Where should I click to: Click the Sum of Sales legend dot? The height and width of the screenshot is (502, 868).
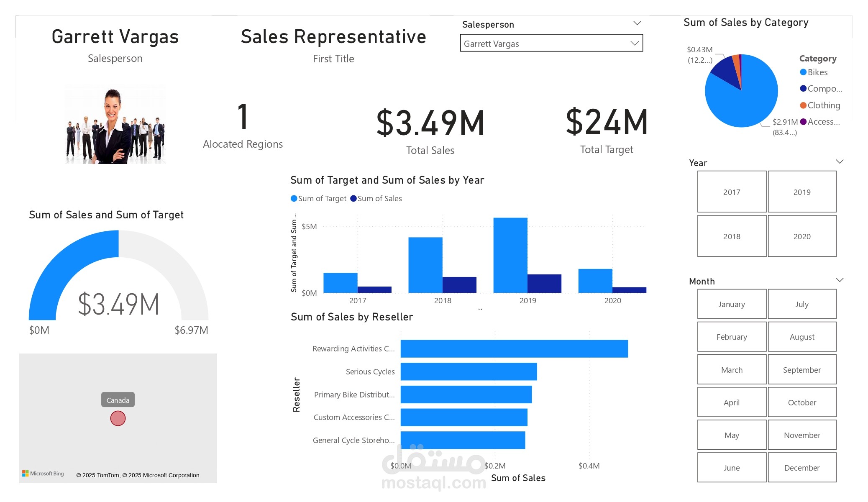(x=353, y=198)
